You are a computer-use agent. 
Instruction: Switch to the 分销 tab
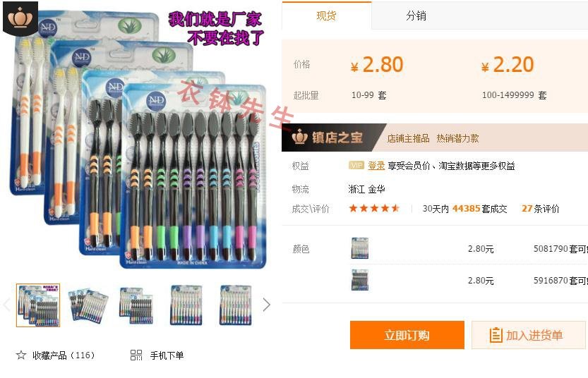point(416,16)
